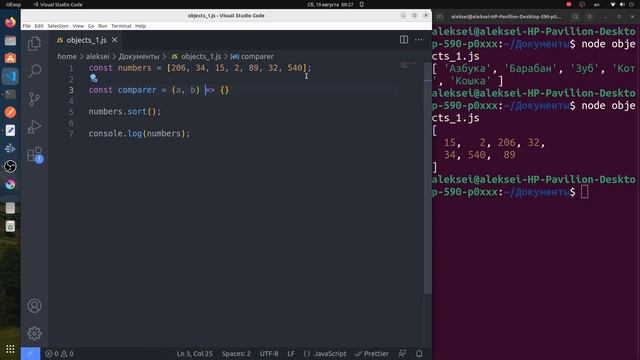Open the Activities overview (Обзор)

coord(13,4)
